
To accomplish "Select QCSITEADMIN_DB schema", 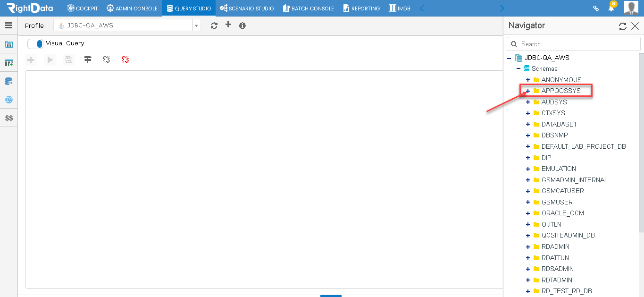I will point(568,235).
